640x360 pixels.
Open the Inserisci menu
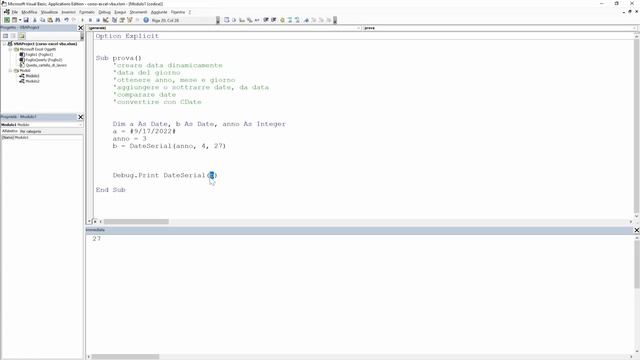pos(69,12)
